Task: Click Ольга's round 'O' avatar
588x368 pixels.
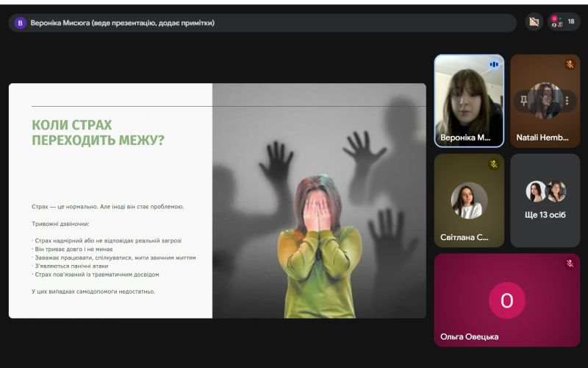Action: click(x=506, y=300)
